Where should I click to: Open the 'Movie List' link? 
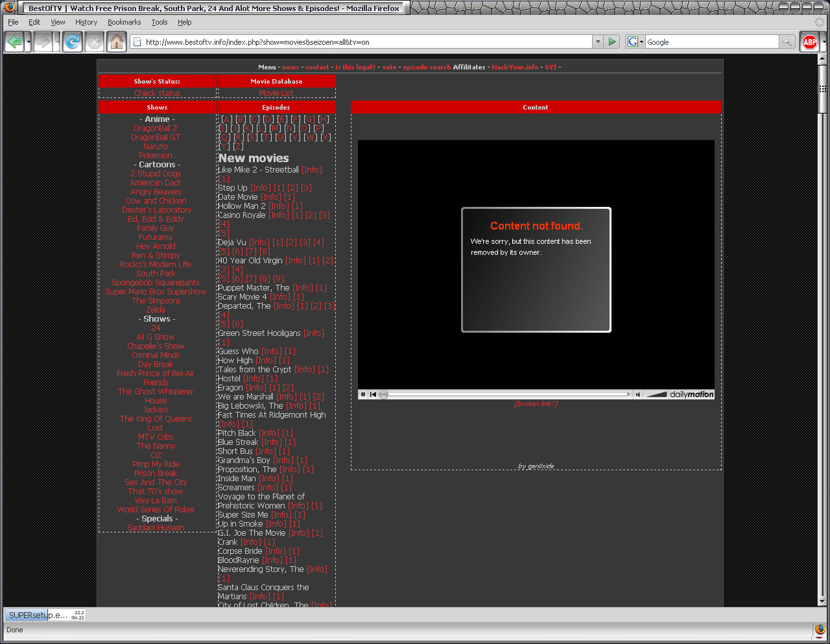(x=276, y=93)
